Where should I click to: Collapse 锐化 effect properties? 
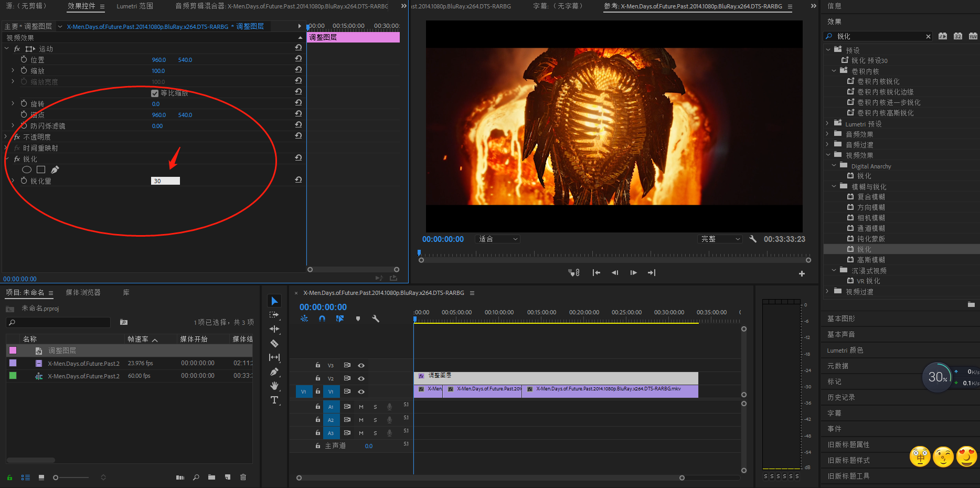(x=7, y=158)
